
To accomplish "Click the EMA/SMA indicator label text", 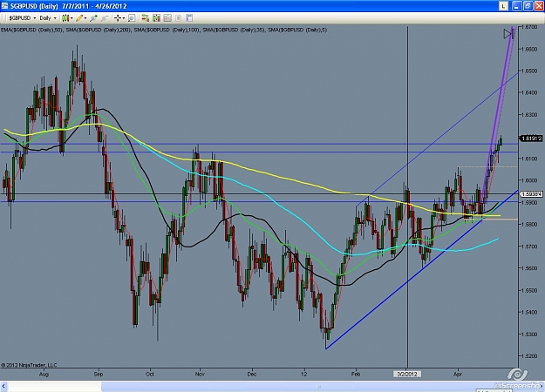I will 164,30.
